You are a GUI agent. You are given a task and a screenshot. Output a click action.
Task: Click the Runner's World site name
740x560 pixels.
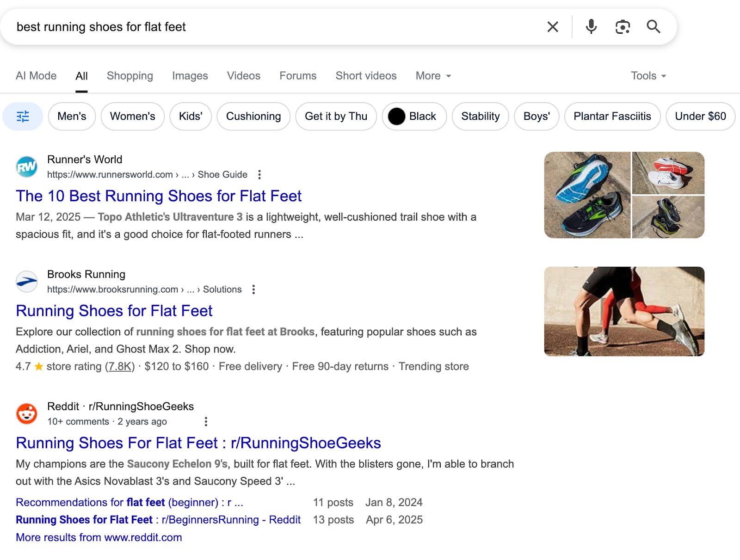(x=85, y=160)
